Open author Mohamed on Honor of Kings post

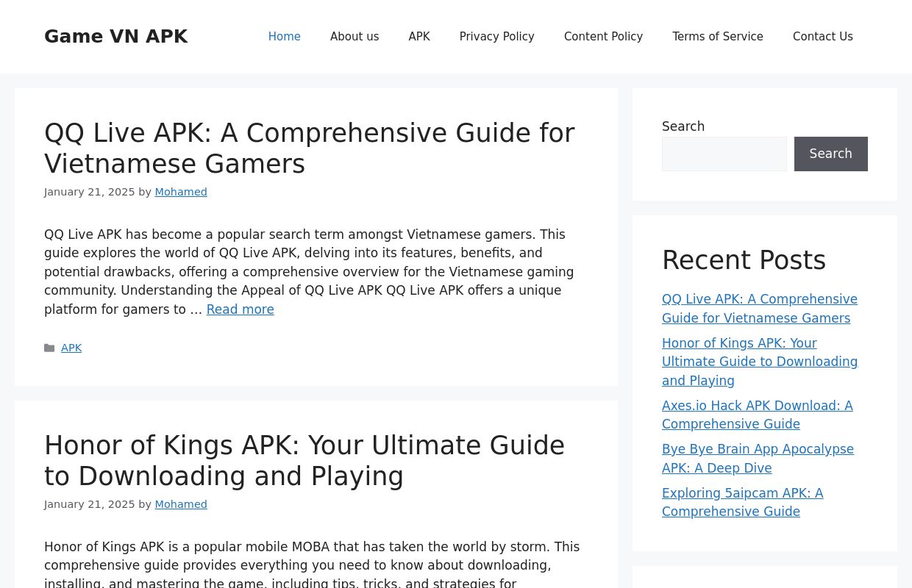coord(181,504)
